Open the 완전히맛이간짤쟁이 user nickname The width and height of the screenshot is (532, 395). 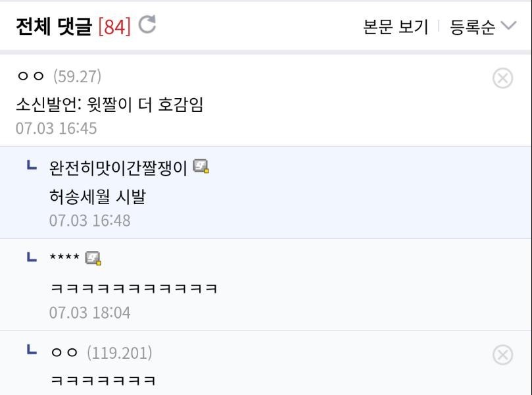click(x=118, y=168)
